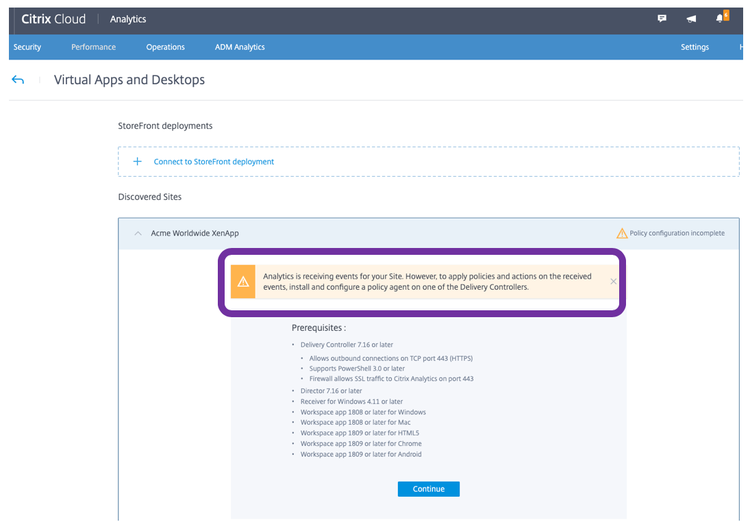The height and width of the screenshot is (522, 750).
Task: Click the Analytics is receiving events message
Action: [427, 282]
